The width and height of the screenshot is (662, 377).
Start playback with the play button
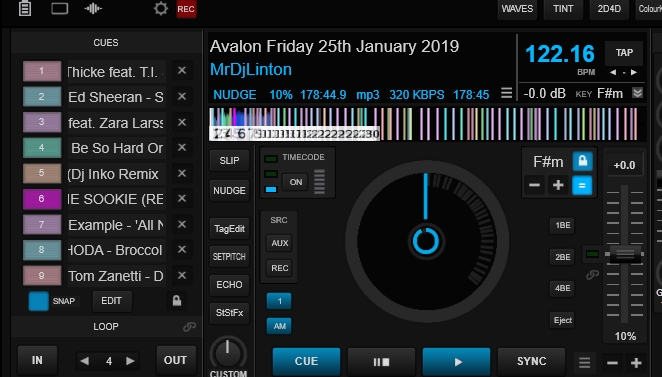(456, 361)
